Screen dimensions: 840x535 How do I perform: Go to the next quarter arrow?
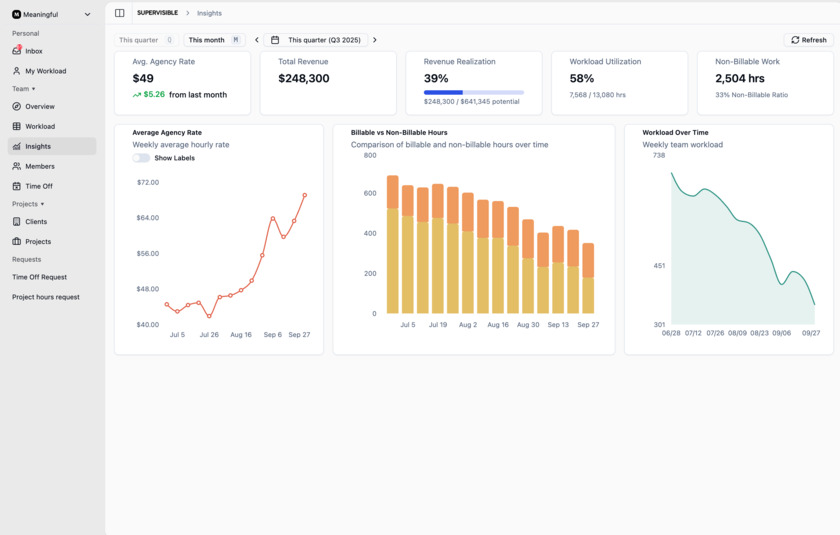375,40
